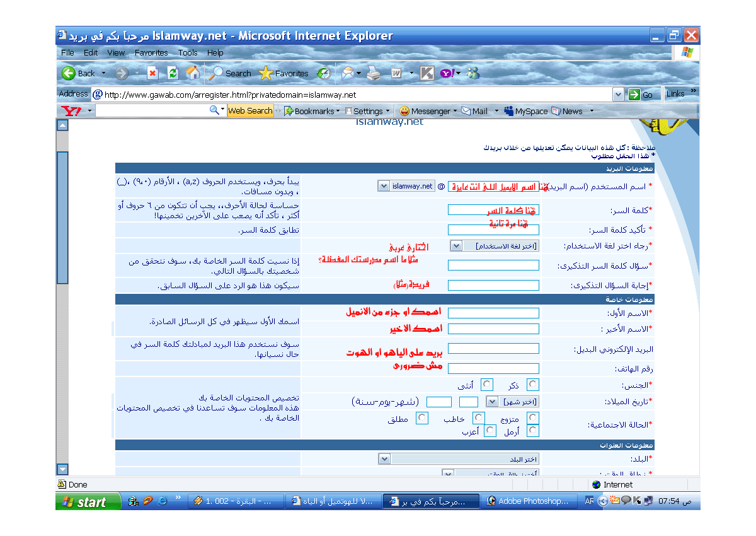Edit with Word icon in toolbar

point(396,73)
